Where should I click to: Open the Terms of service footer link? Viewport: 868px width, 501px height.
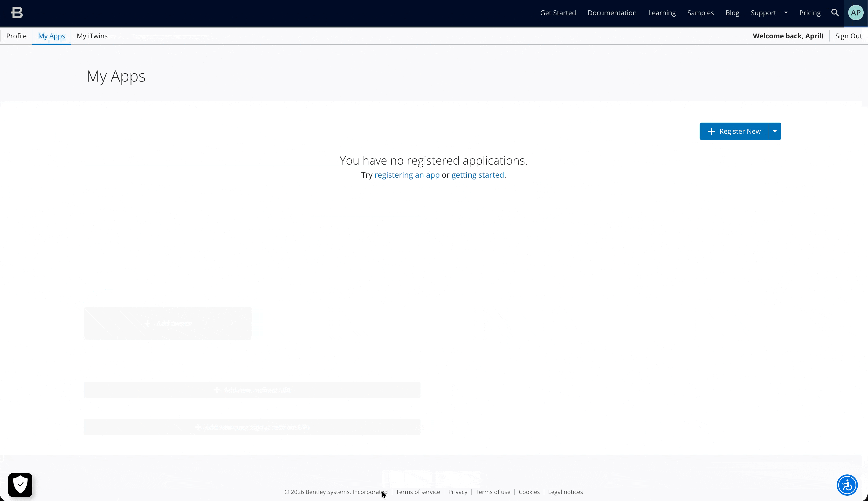click(418, 492)
